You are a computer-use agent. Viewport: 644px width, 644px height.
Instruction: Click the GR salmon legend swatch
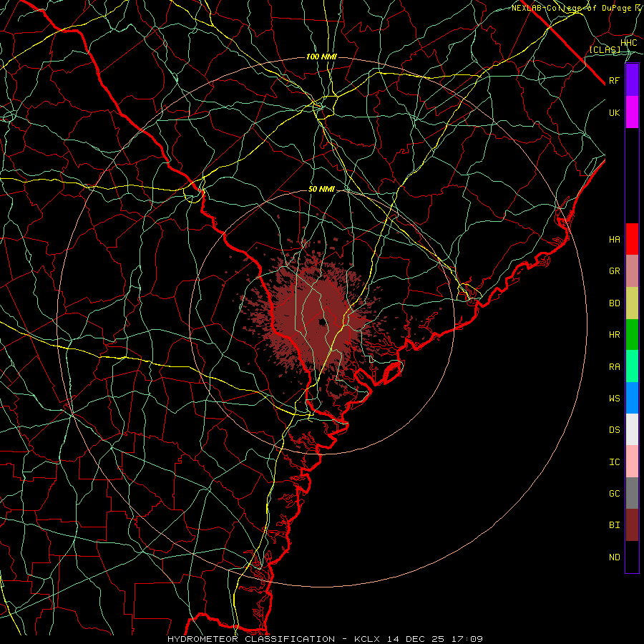pos(632,271)
